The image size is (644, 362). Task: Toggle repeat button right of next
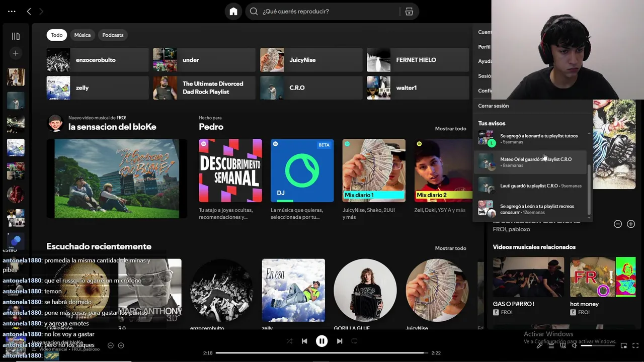[354, 341]
